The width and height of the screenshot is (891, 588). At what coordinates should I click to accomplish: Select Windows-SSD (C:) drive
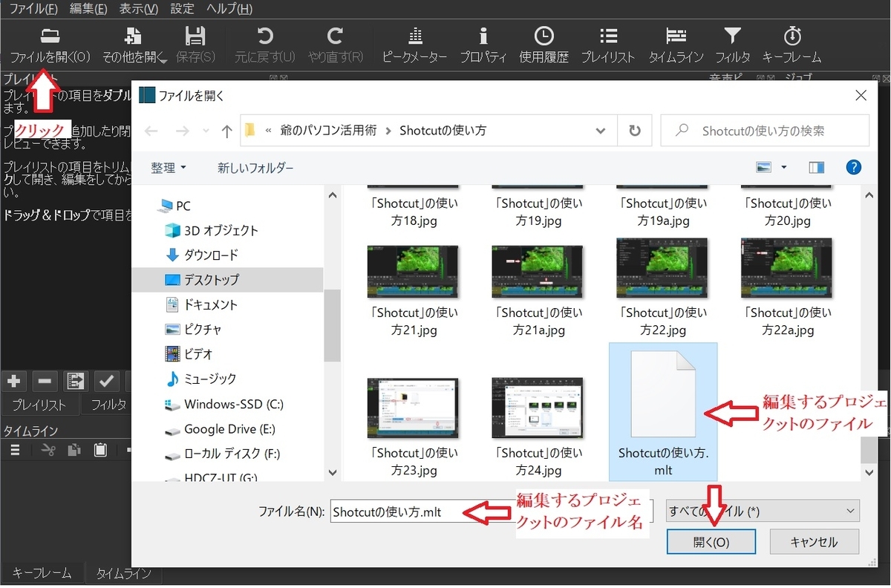pos(234,404)
